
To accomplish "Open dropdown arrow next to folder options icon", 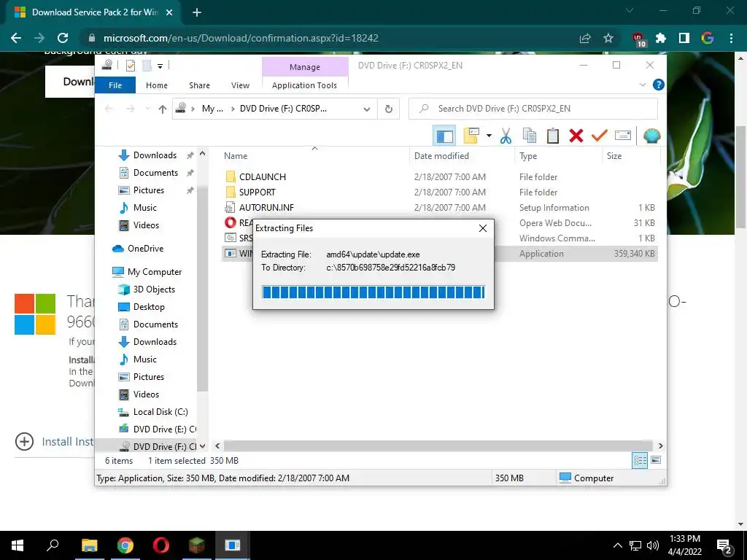I will (x=489, y=136).
